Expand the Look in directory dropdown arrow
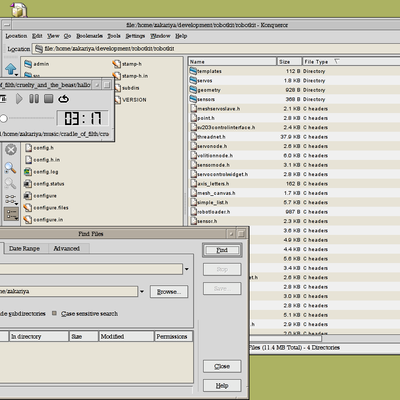 (x=142, y=291)
